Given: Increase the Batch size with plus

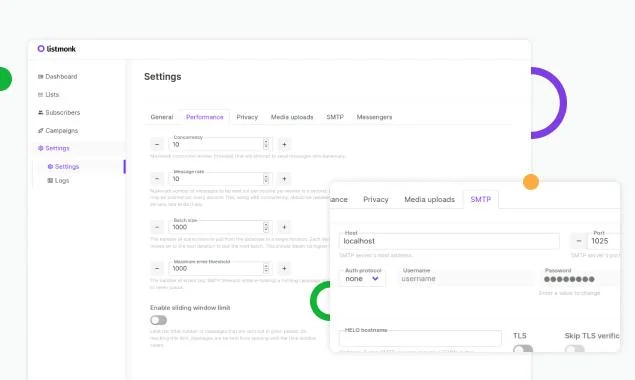Looking at the screenshot, I should click(284, 227).
